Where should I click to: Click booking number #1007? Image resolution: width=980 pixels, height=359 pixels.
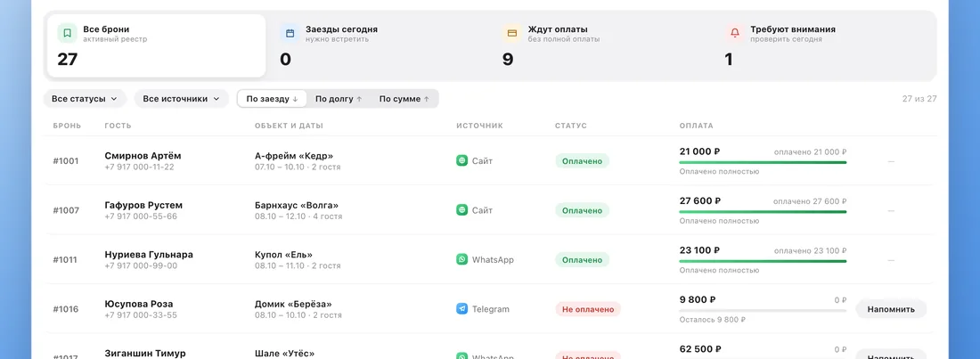(66, 210)
